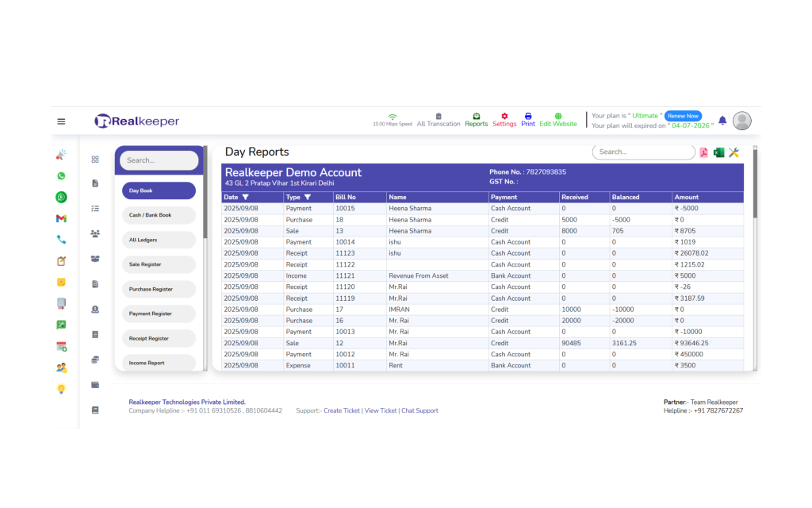
Task: Open the hamburger menu
Action: coord(61,121)
